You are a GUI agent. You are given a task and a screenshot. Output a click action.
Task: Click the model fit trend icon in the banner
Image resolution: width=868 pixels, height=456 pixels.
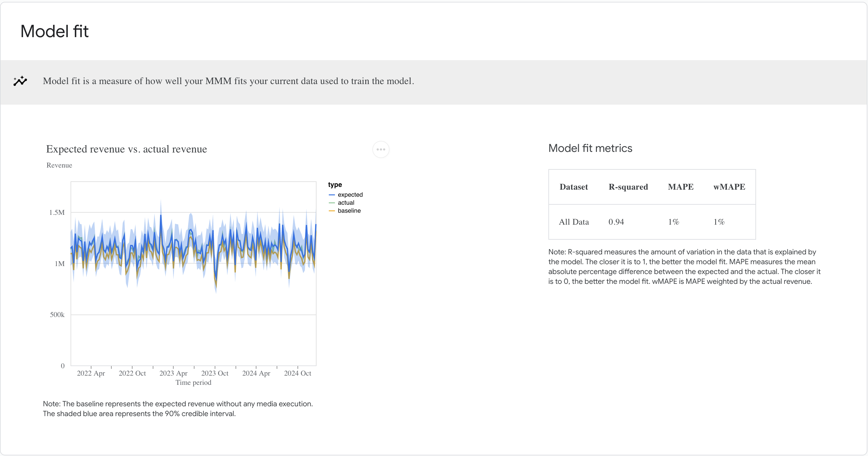coord(20,81)
